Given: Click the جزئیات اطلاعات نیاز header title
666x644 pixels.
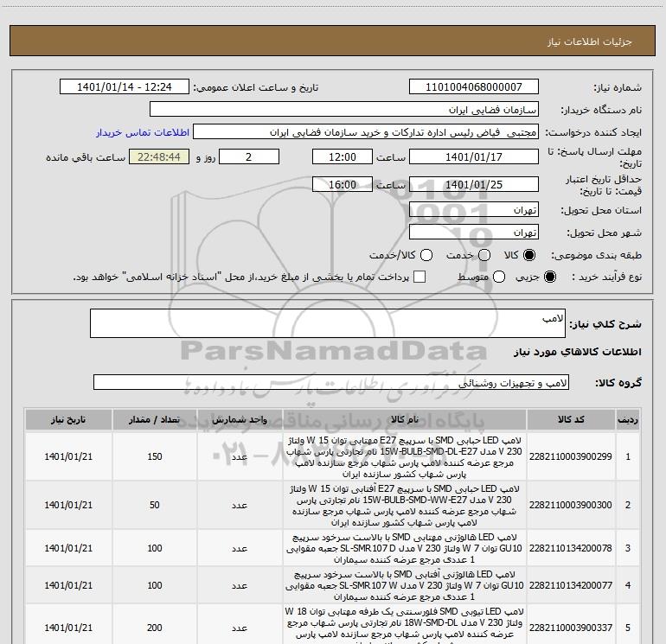Looking at the screenshot, I should tap(590, 41).
